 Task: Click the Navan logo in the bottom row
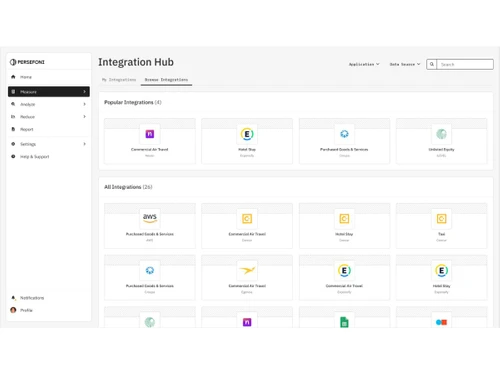click(247, 322)
